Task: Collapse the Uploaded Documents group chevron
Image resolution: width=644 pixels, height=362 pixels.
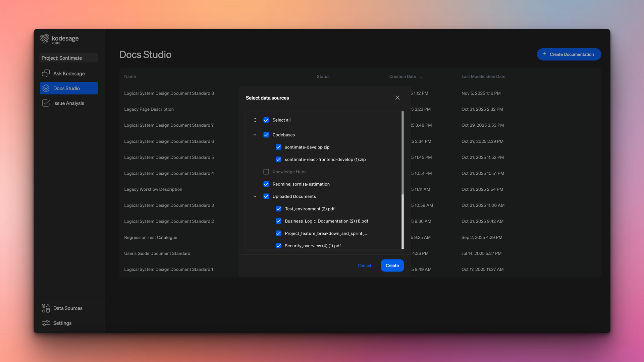Action: click(255, 196)
